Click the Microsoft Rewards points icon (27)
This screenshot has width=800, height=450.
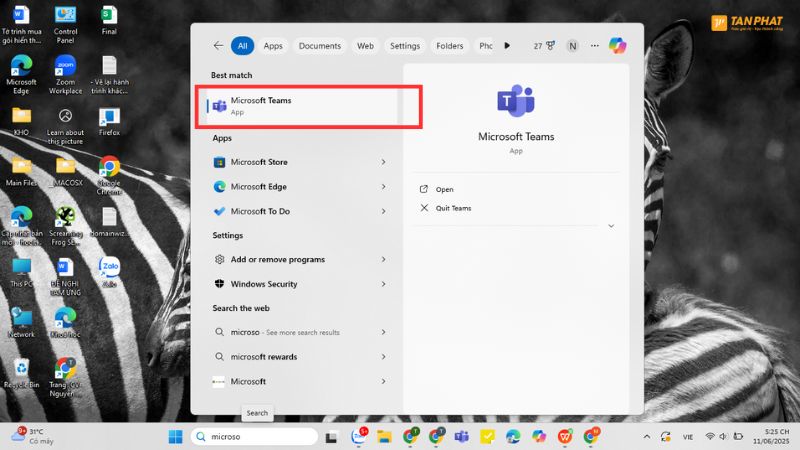(544, 46)
